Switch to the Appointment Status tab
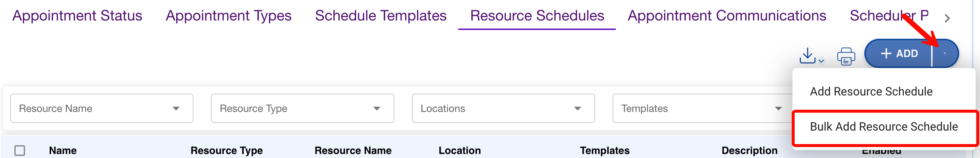The width and height of the screenshot is (980, 158). [x=77, y=16]
